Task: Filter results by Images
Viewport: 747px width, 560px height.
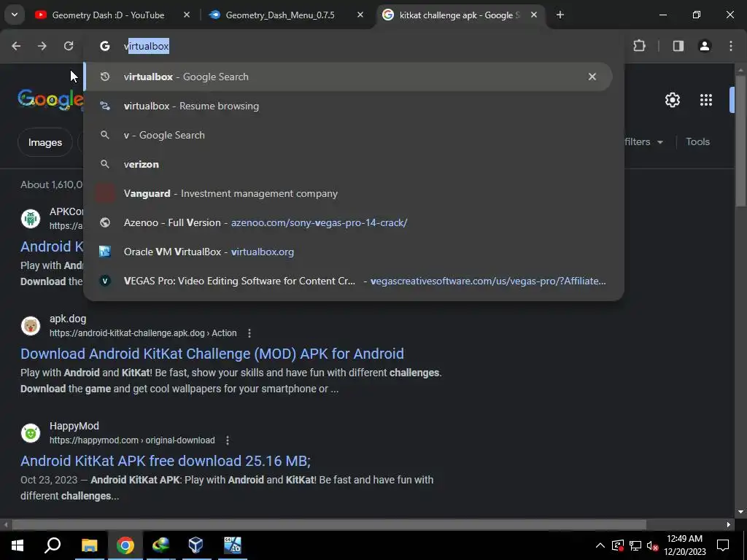Action: (x=44, y=142)
